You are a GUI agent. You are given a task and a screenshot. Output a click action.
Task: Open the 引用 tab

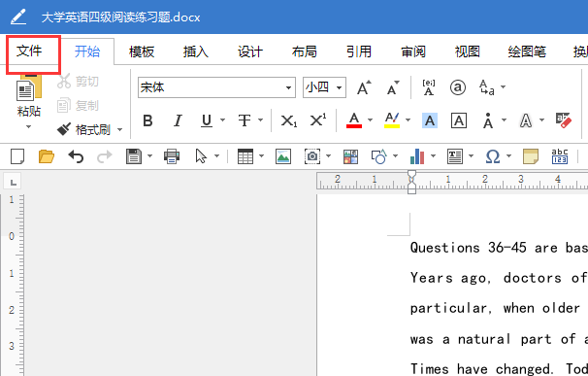click(358, 51)
